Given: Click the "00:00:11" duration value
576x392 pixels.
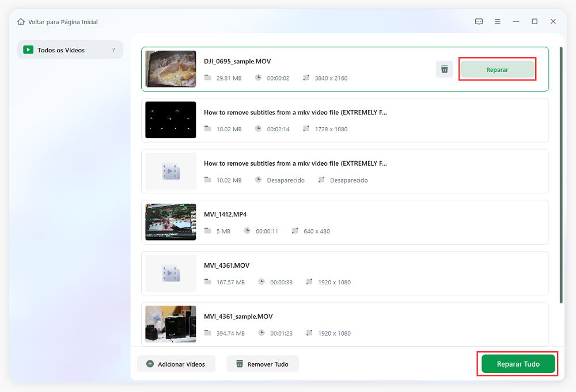Looking at the screenshot, I should (x=267, y=231).
